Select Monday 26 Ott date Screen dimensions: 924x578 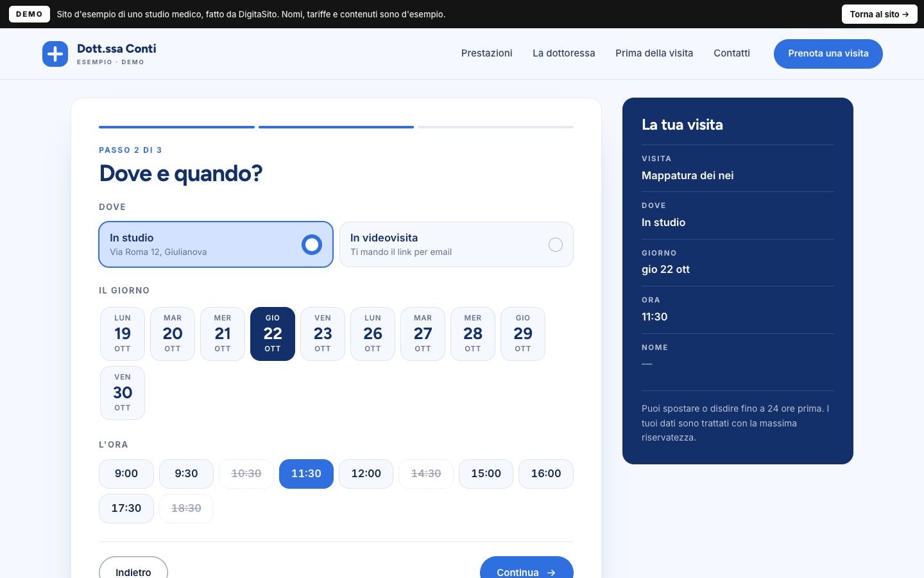click(373, 334)
